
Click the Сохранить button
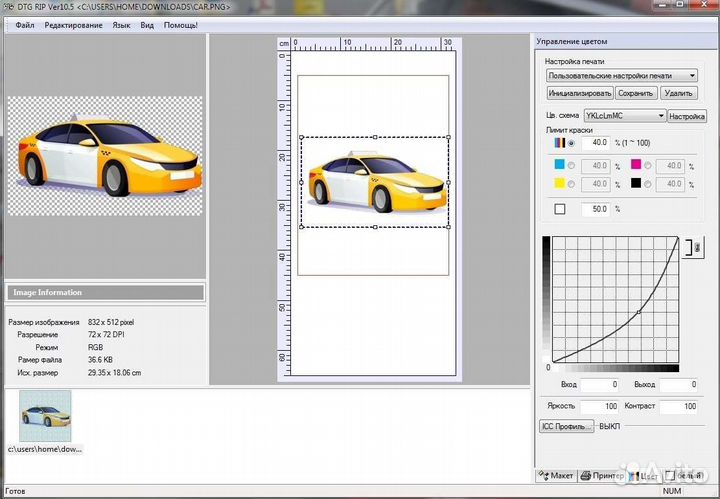tap(636, 93)
